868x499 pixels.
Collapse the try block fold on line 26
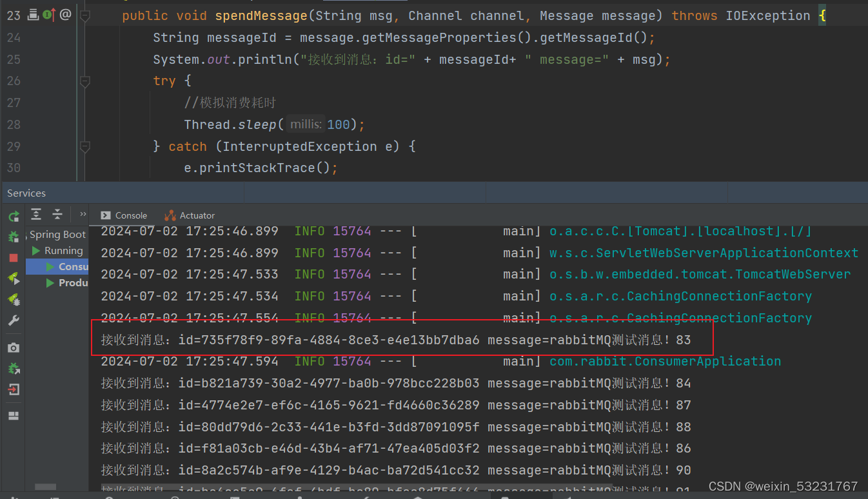coord(85,81)
